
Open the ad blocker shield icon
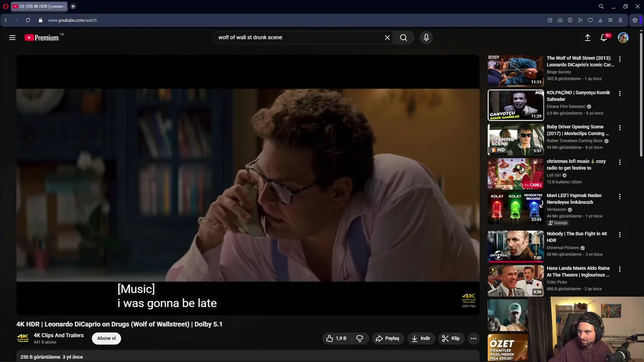570,20
